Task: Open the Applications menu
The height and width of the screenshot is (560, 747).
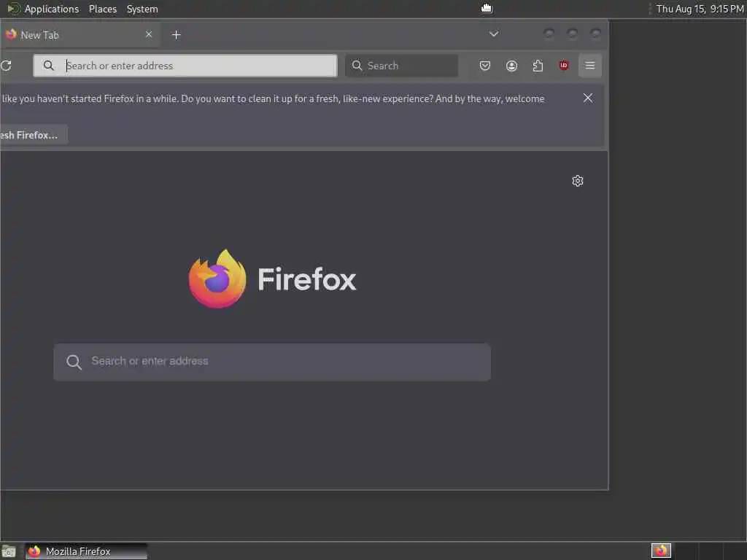Action: 52,9
